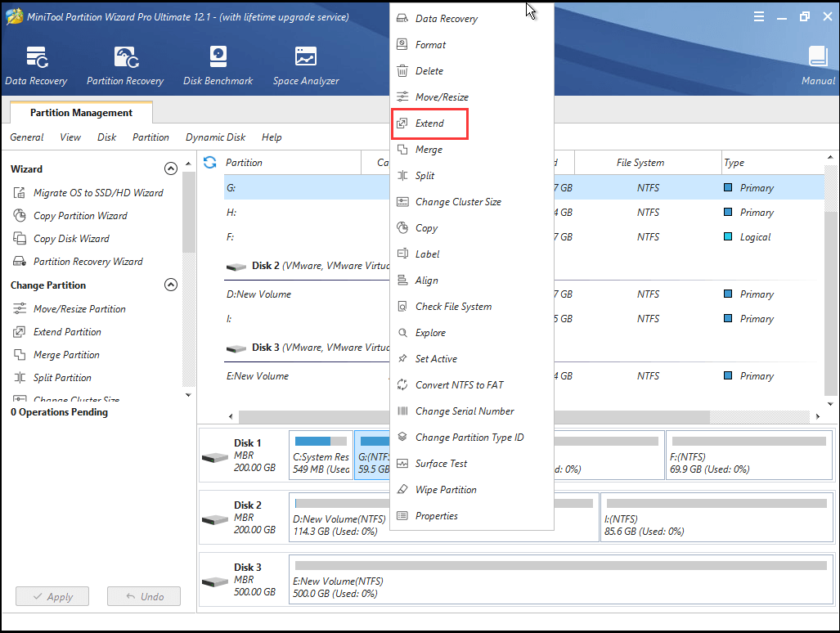Select Extend from the context menu

tap(429, 123)
